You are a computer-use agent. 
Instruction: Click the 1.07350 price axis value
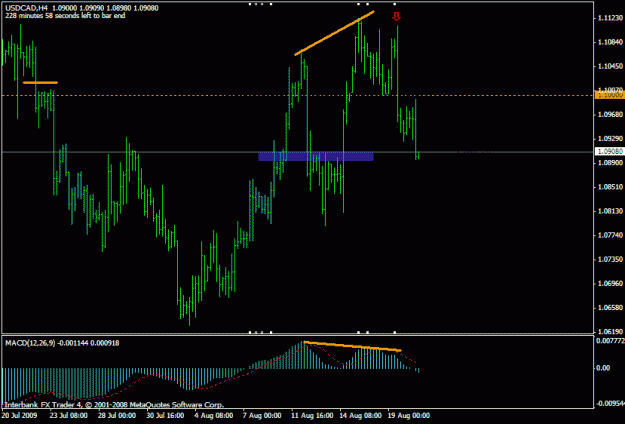pos(610,259)
